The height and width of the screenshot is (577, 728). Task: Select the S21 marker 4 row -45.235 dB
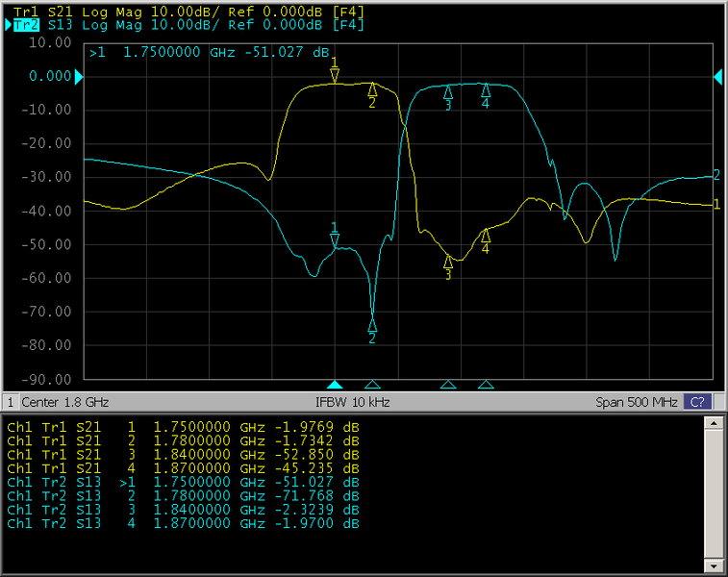(184, 468)
